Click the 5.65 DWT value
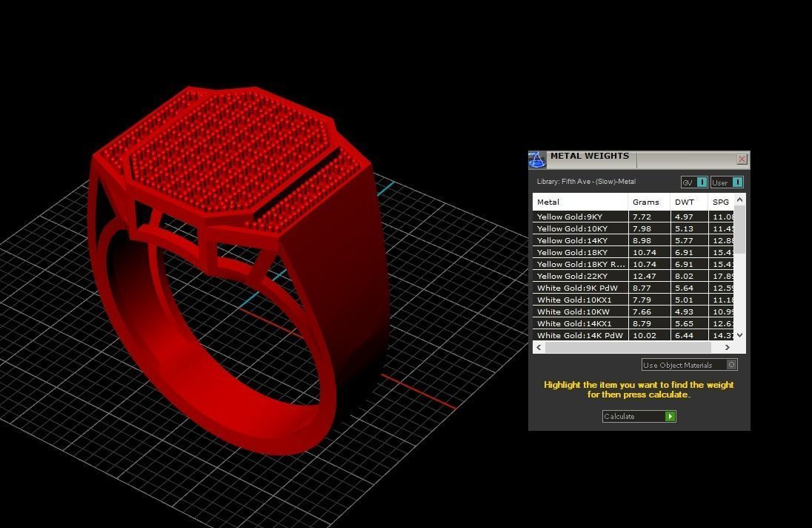 (684, 324)
